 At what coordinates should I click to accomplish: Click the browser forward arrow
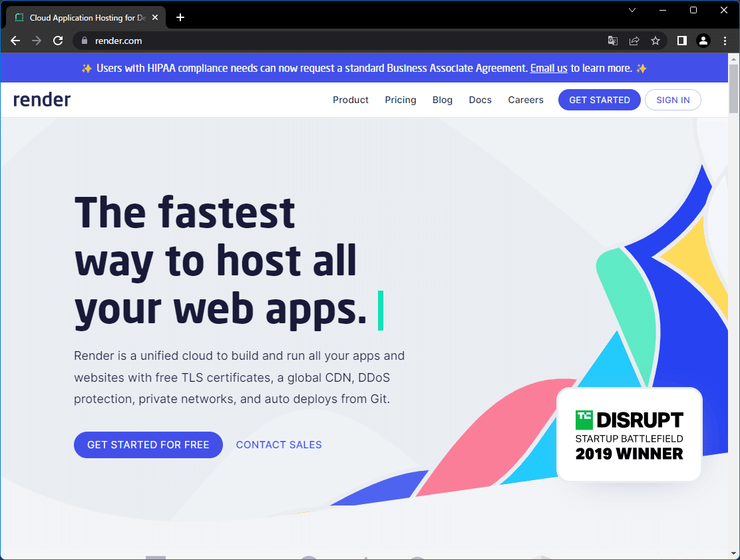(37, 41)
